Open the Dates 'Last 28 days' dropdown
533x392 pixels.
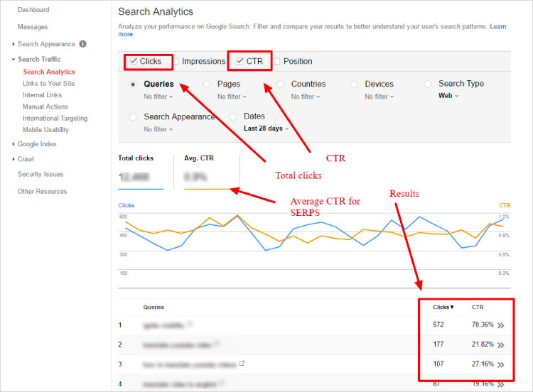coord(265,129)
